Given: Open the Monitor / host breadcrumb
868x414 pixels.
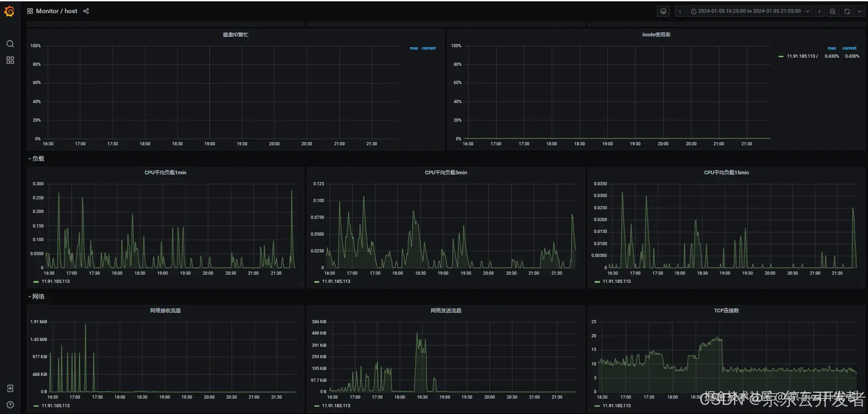Looking at the screenshot, I should [57, 11].
